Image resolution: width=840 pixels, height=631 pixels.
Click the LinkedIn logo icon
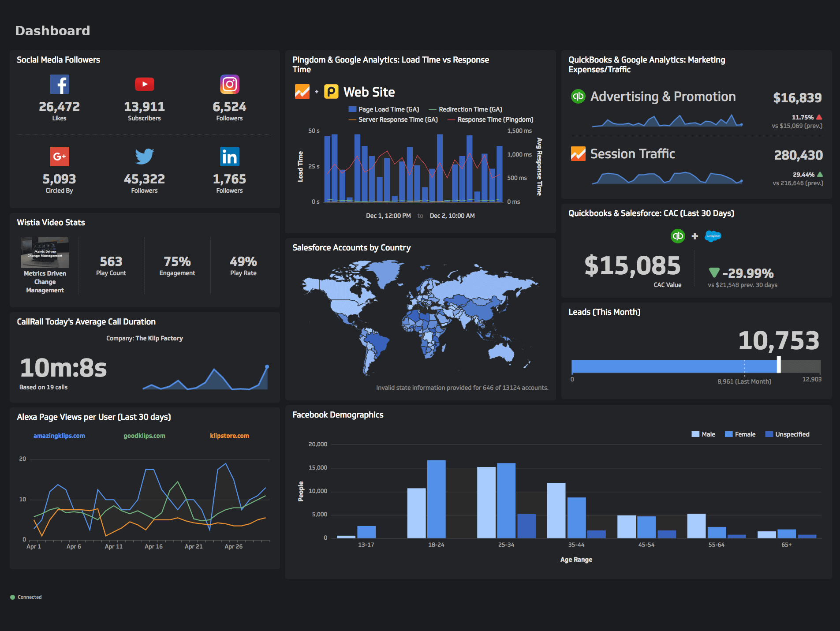coord(230,157)
